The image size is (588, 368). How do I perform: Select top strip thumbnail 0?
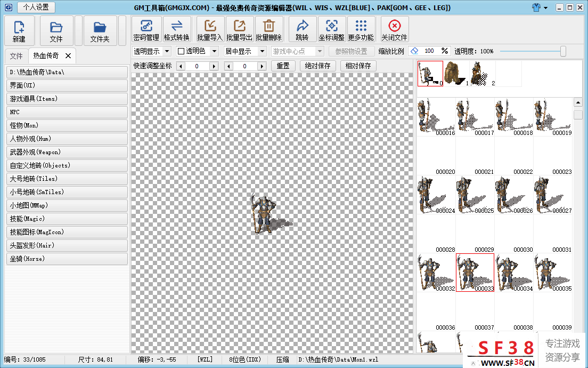pos(430,74)
